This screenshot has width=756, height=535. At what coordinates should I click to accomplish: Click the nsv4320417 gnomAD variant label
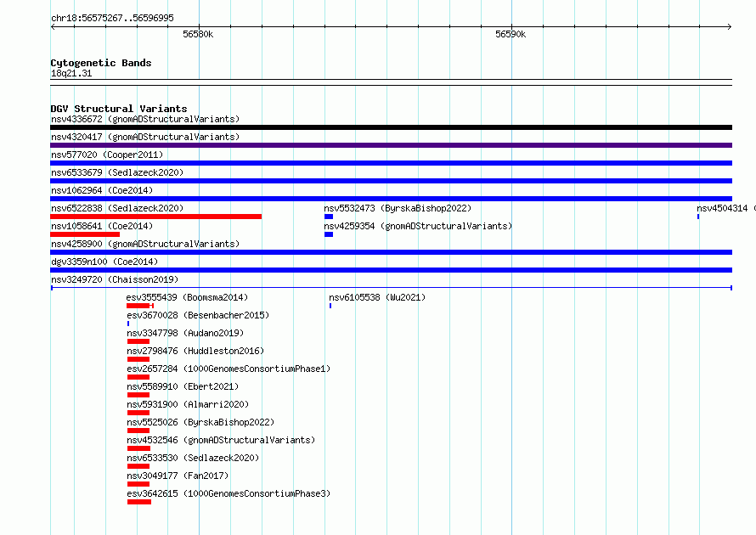145,137
